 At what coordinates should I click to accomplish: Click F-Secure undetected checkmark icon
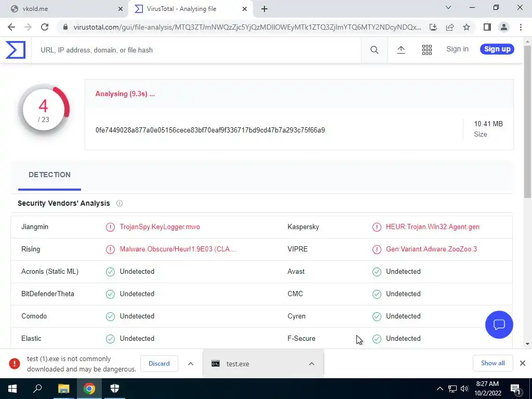click(377, 339)
